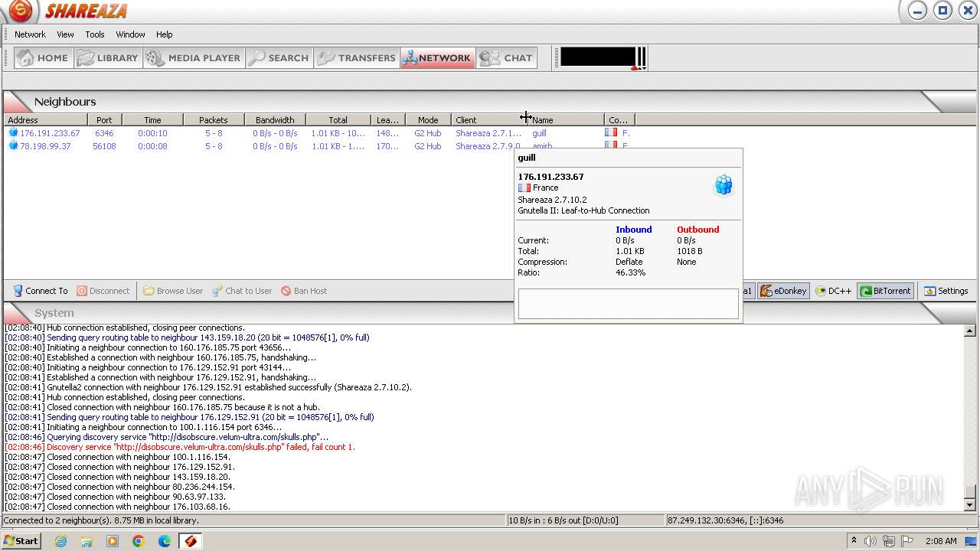Viewport: 980px width, 551px height.
Task: Click the hub icon of 176.191.233.67
Action: click(13, 133)
